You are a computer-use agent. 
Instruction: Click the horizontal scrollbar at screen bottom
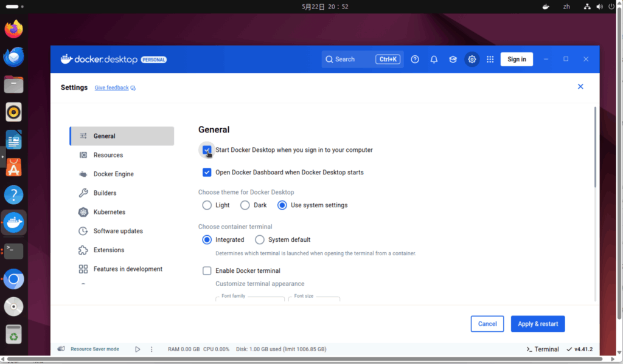tap(305, 359)
